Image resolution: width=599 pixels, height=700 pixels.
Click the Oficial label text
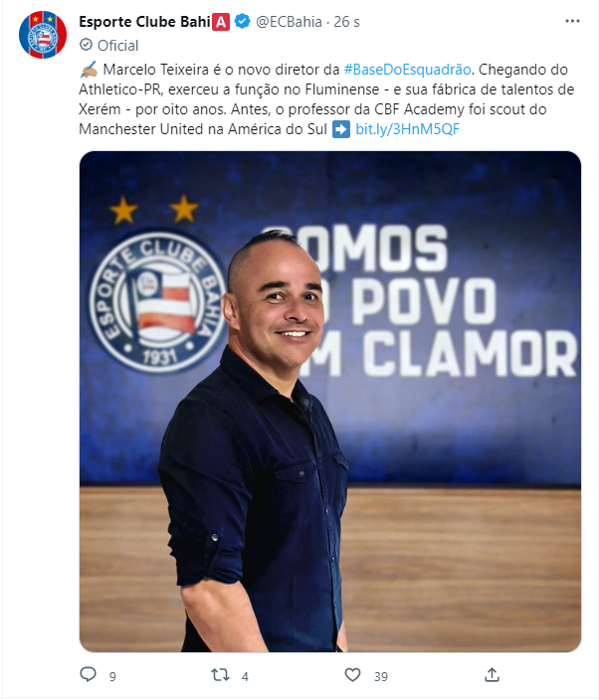tap(118, 45)
